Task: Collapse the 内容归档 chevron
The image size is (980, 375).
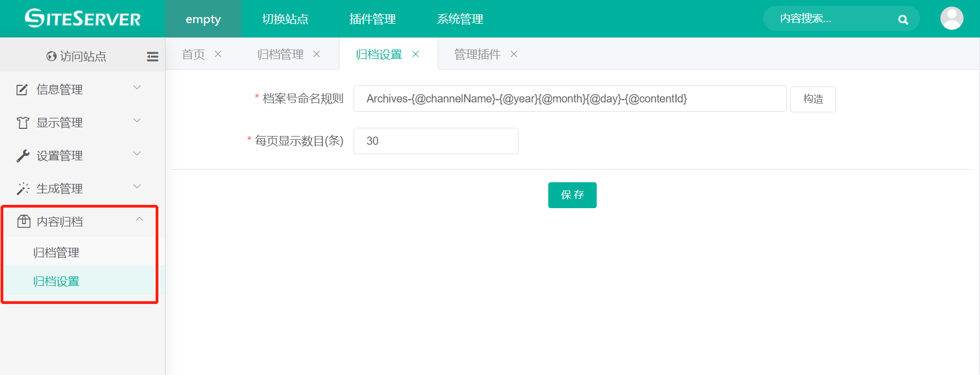Action: [x=139, y=220]
